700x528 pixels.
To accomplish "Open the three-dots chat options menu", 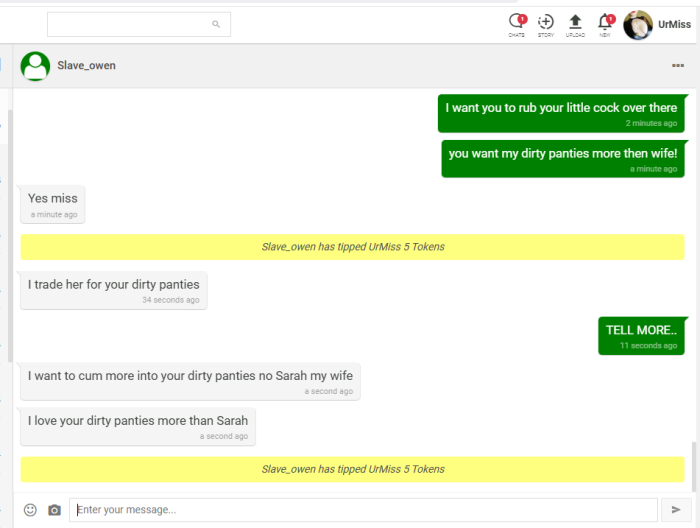I will pos(678,66).
